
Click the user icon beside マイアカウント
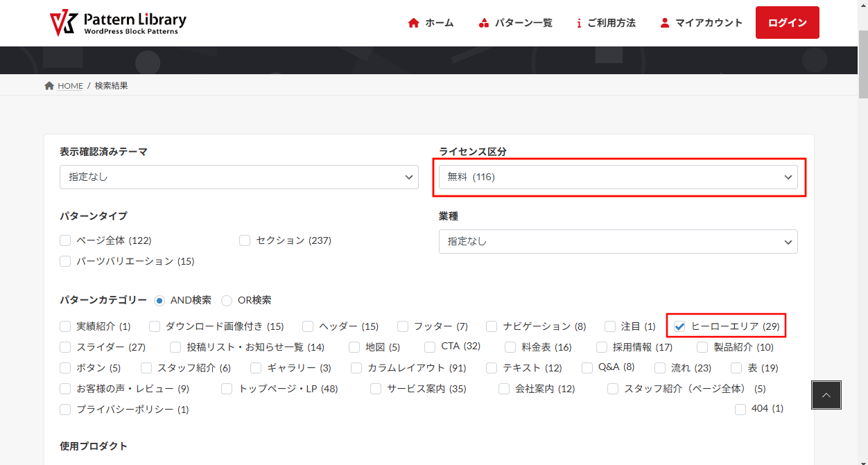[x=665, y=23]
